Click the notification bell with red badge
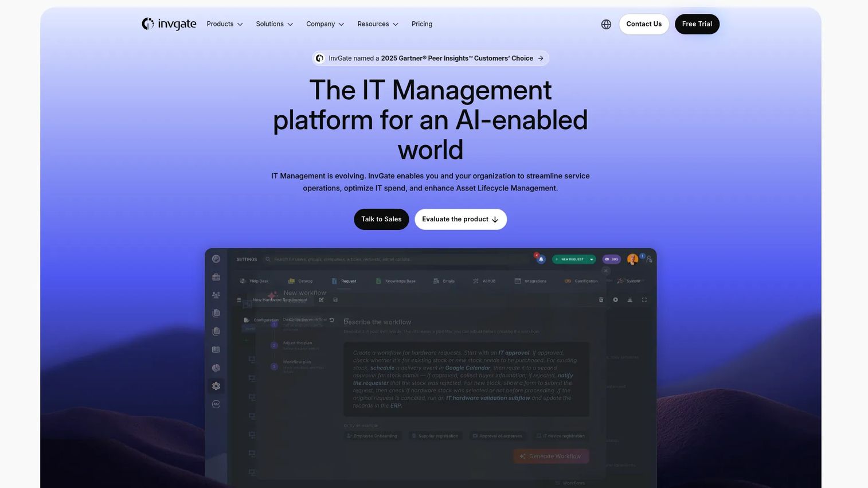868x488 pixels. pos(540,259)
